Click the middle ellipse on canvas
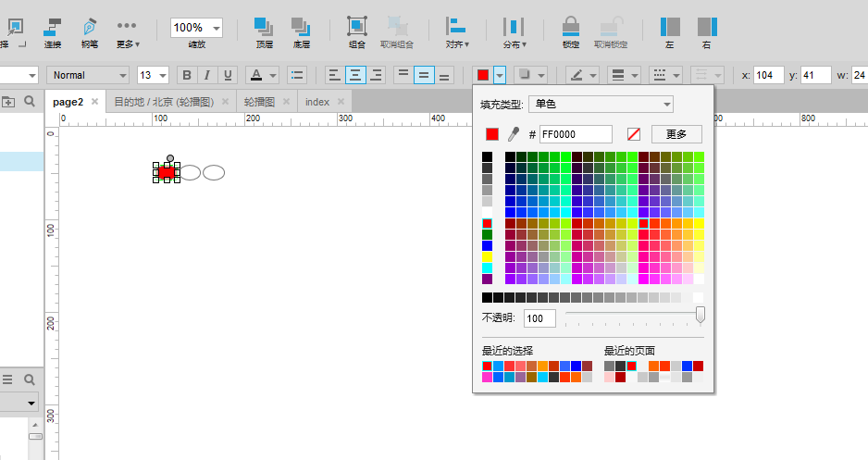Screen dimensions: 868x460 (x=190, y=173)
